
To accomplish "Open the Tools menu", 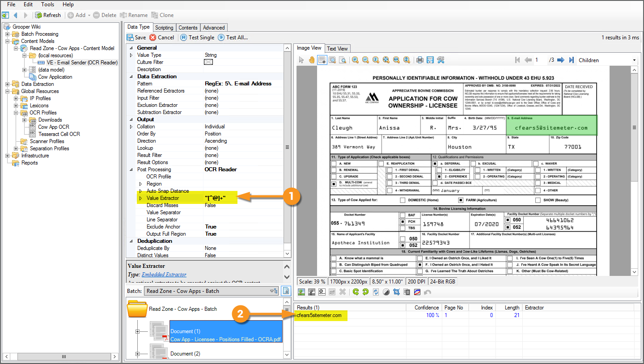I will click(47, 4).
